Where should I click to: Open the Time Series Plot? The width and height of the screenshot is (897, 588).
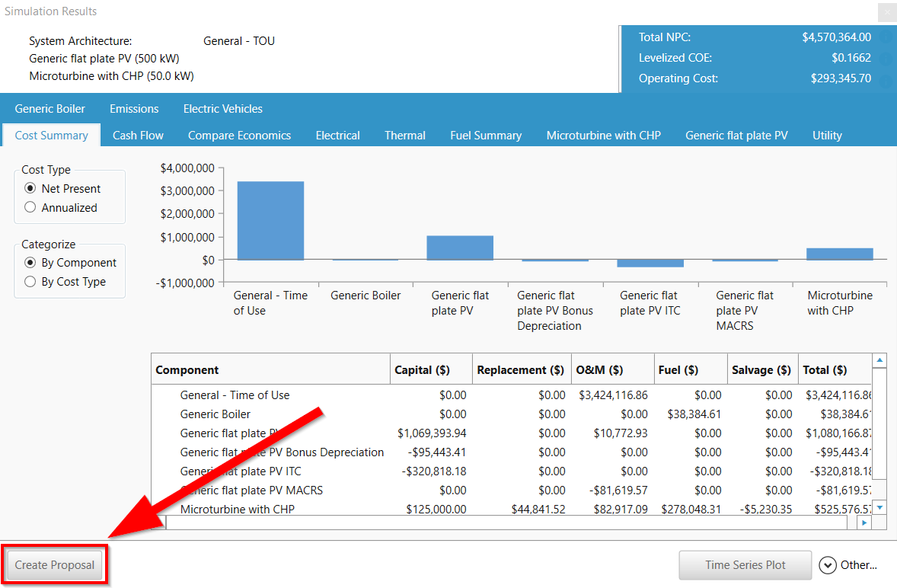pos(745,565)
